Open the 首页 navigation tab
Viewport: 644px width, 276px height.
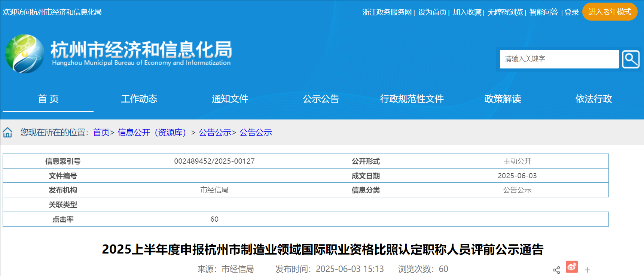click(x=48, y=99)
